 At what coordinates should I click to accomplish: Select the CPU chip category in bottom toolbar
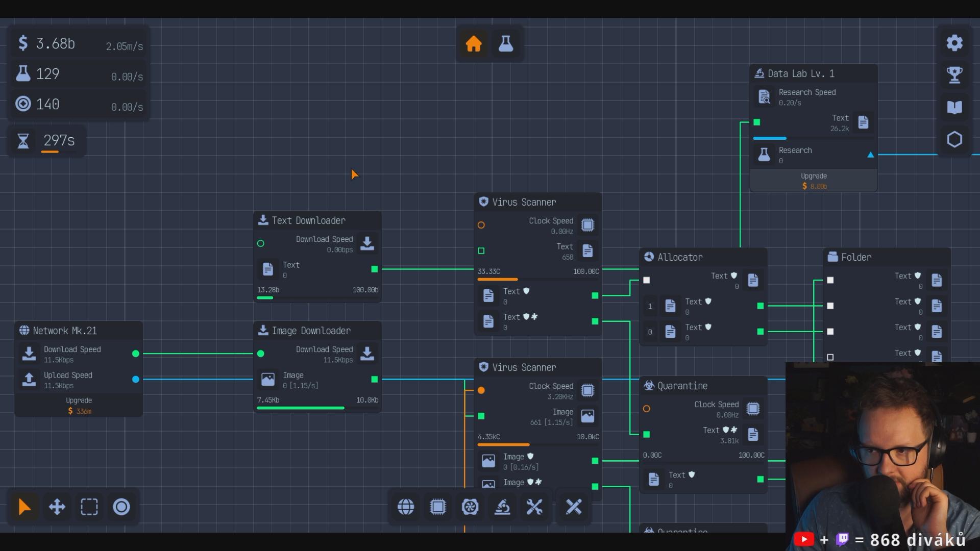pos(438,507)
